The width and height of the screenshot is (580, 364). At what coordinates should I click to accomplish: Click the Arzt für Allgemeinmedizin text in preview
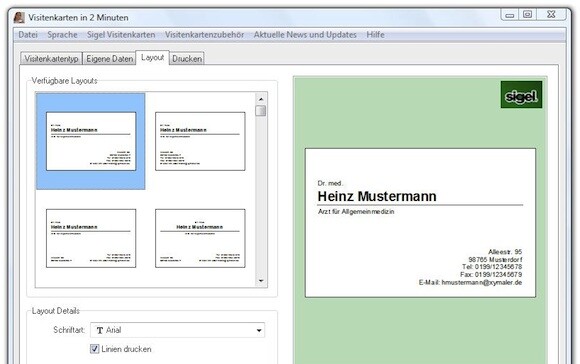[x=356, y=212]
